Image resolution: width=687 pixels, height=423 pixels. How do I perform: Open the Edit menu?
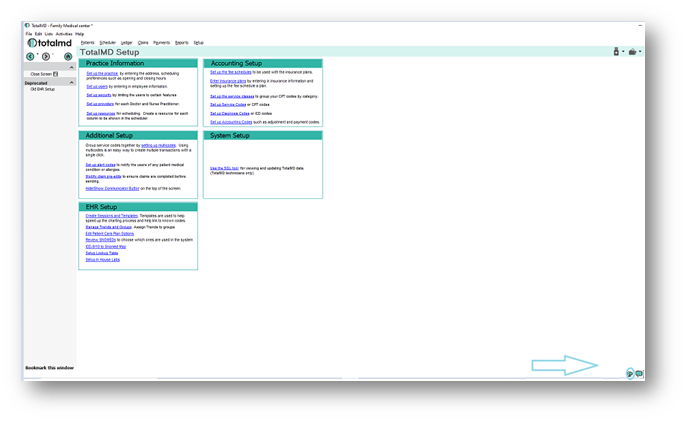pos(39,34)
